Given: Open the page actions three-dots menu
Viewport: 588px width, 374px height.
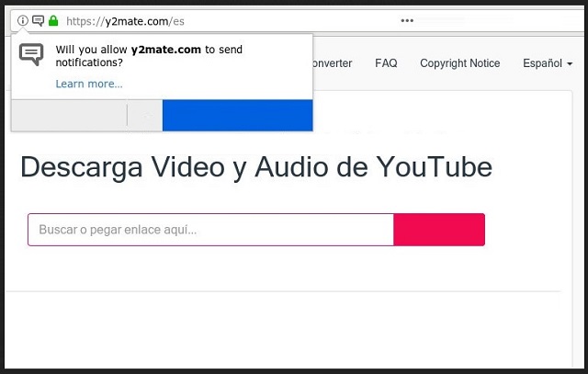Looking at the screenshot, I should 407,20.
